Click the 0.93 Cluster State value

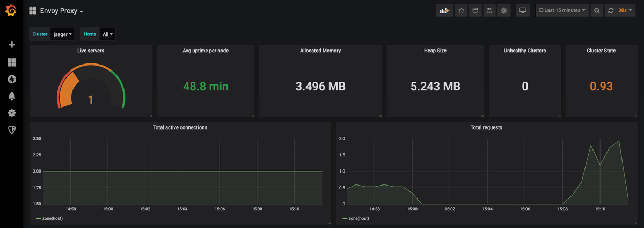coord(601,86)
